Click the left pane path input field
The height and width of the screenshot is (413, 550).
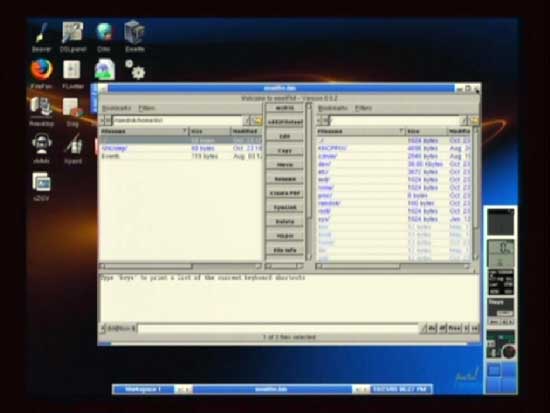coord(177,121)
